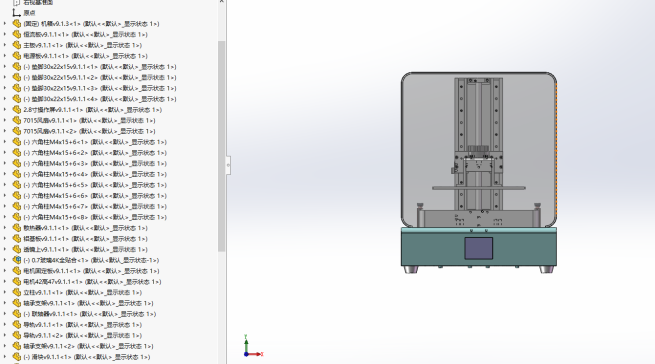Expand the 电机42高47v9.1.1<1> node arrow
The width and height of the screenshot is (655, 364).
coord(5,282)
